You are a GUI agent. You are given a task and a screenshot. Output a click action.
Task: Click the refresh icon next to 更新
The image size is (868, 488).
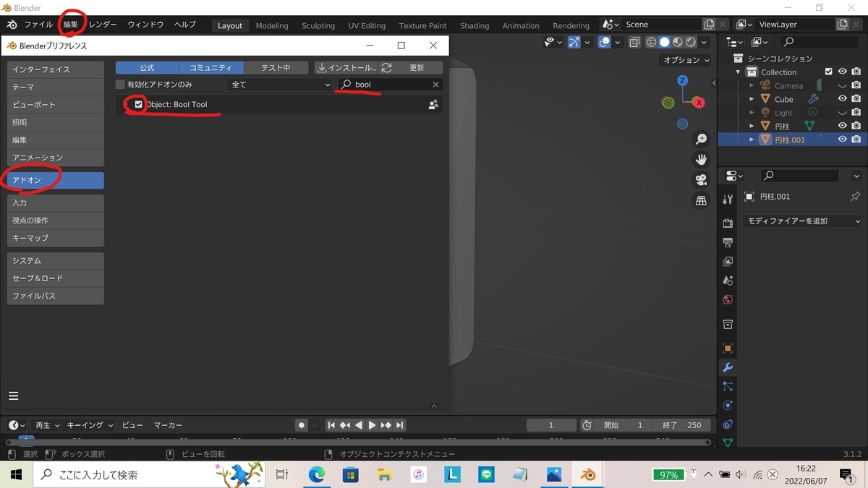(x=387, y=68)
